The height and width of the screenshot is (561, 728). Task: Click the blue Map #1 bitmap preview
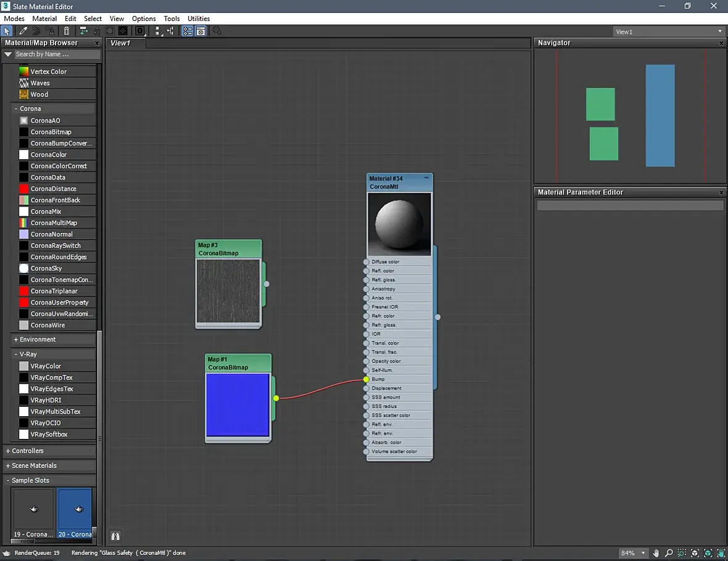(x=238, y=405)
